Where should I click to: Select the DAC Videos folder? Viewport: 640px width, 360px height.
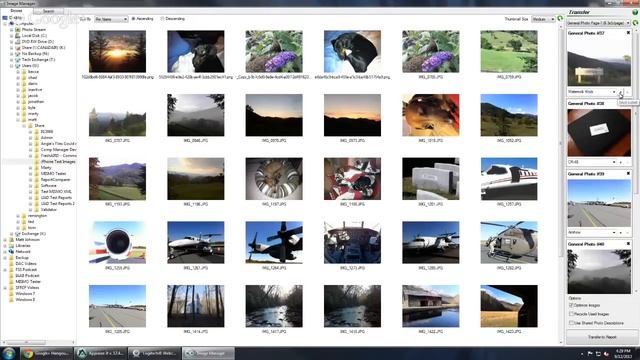click(26, 264)
